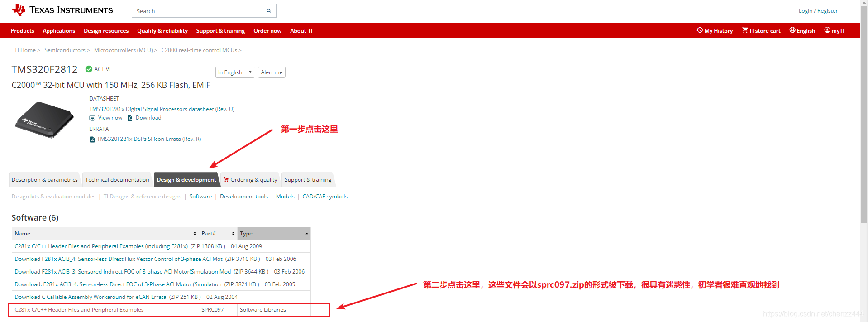
Task: Open TMS320F281x datasheet (Rev. U) link
Action: (x=162, y=109)
